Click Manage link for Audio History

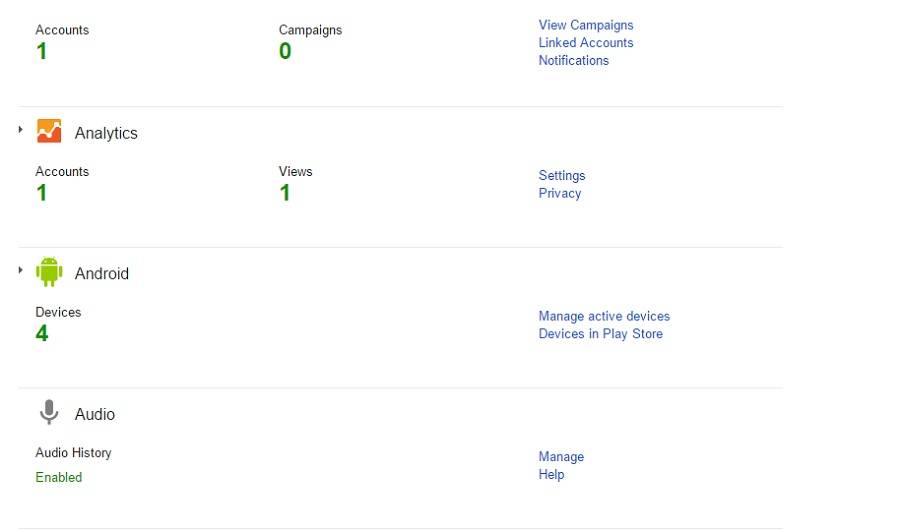(561, 457)
